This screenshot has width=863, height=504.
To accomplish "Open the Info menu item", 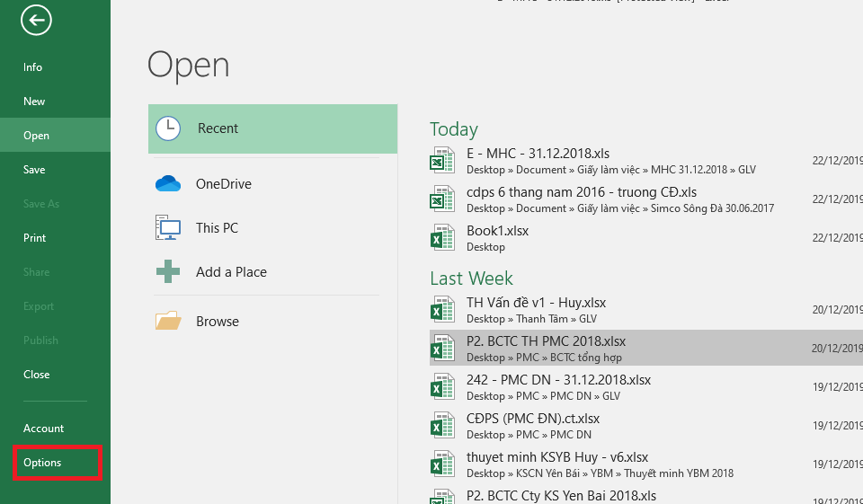I will tap(33, 67).
